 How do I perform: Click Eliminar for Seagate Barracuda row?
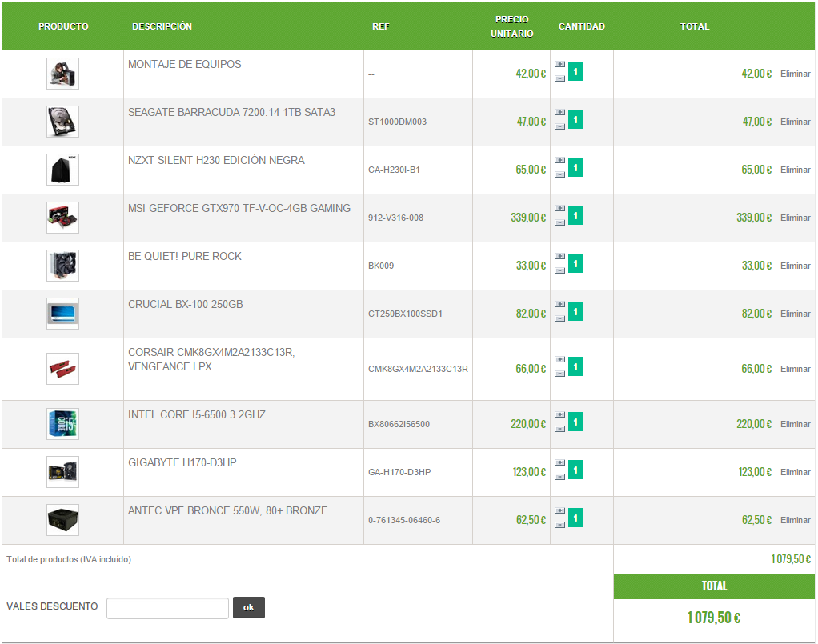pyautogui.click(x=795, y=122)
